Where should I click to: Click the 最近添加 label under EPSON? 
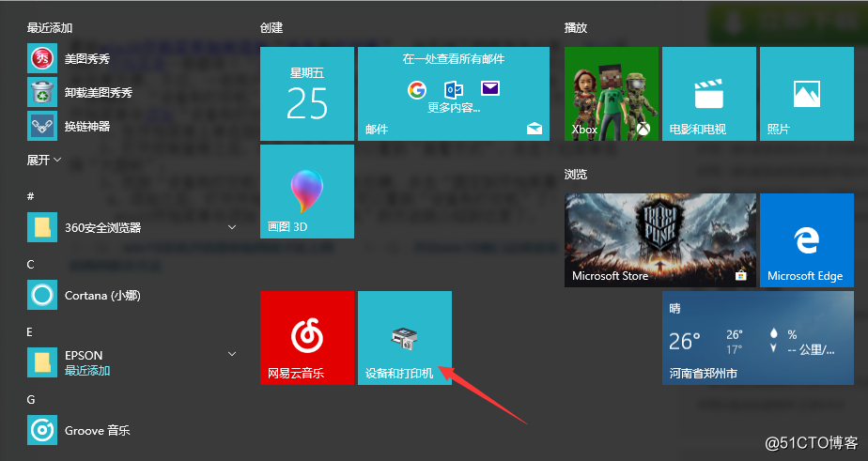point(87,371)
